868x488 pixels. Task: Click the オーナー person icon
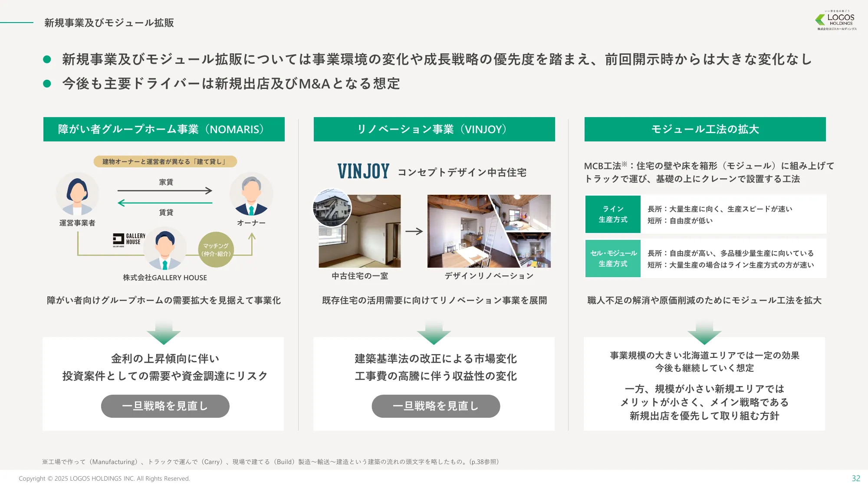pos(251,193)
